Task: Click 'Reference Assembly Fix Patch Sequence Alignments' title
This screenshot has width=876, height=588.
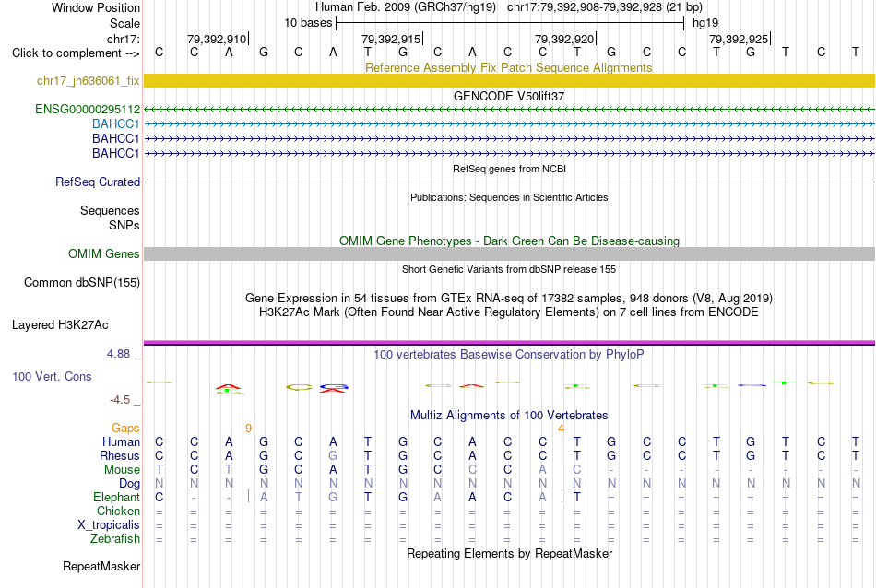Action: click(x=508, y=67)
